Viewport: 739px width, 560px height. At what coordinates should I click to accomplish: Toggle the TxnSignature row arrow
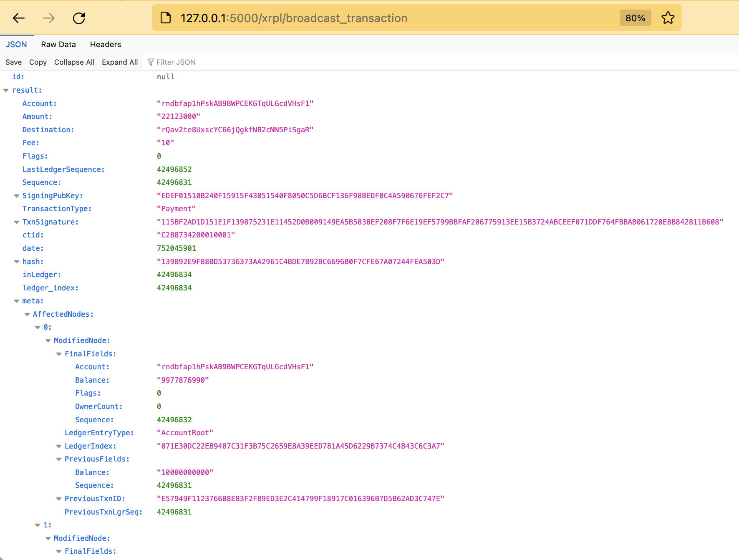[17, 222]
